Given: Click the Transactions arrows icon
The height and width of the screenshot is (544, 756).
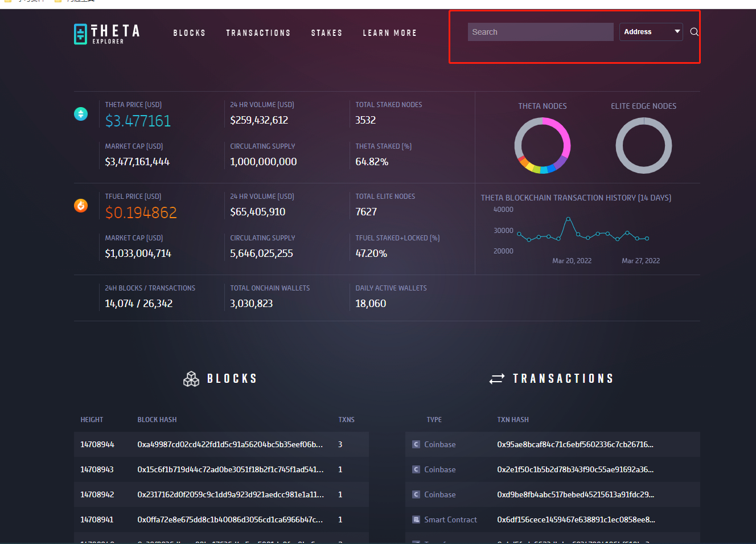Looking at the screenshot, I should [496, 379].
